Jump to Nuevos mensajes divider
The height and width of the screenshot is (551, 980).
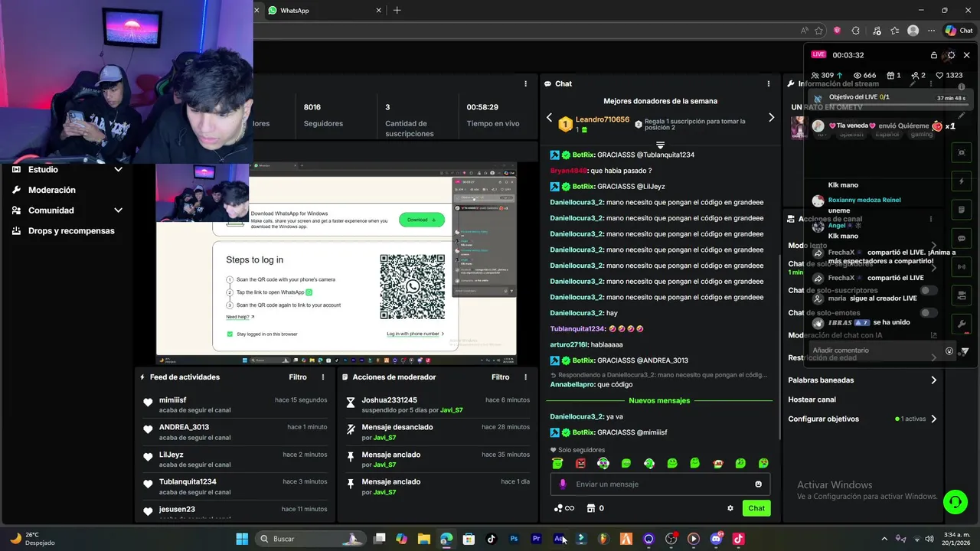(659, 400)
